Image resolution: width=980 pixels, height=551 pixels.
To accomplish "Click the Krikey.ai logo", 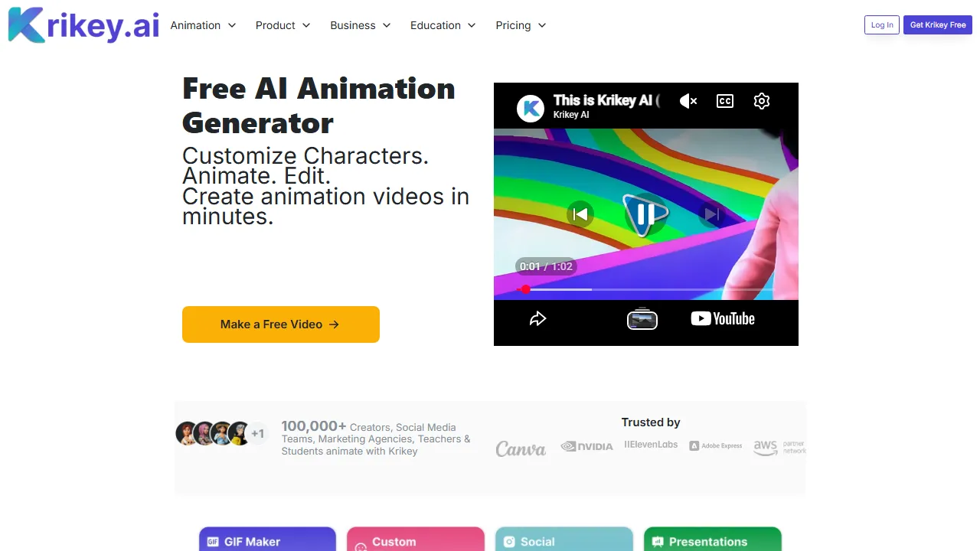I will click(x=83, y=25).
